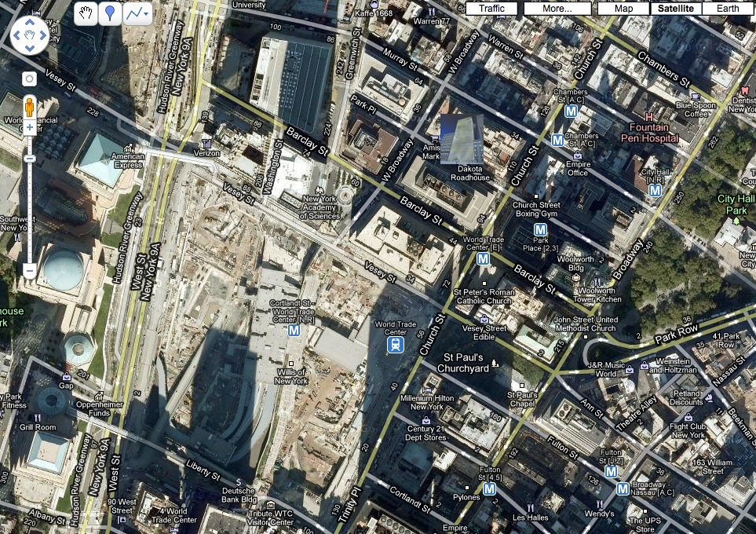Click the Church Street Boxing Gym label

tap(536, 210)
